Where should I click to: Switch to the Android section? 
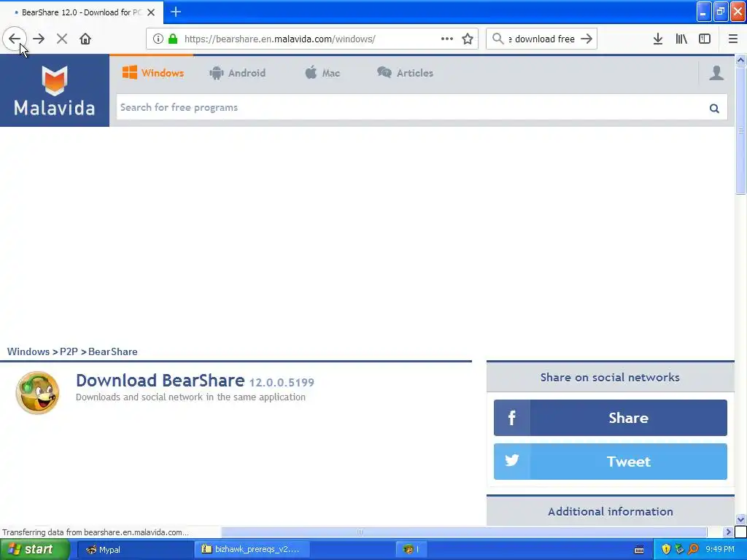click(x=237, y=73)
